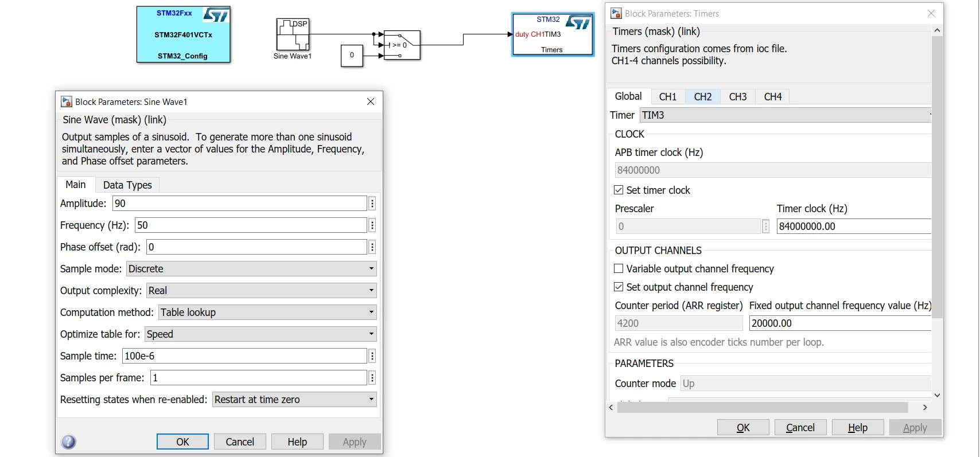Click the scroll down arrow in Timers dialog
980x457 pixels.
(x=937, y=395)
